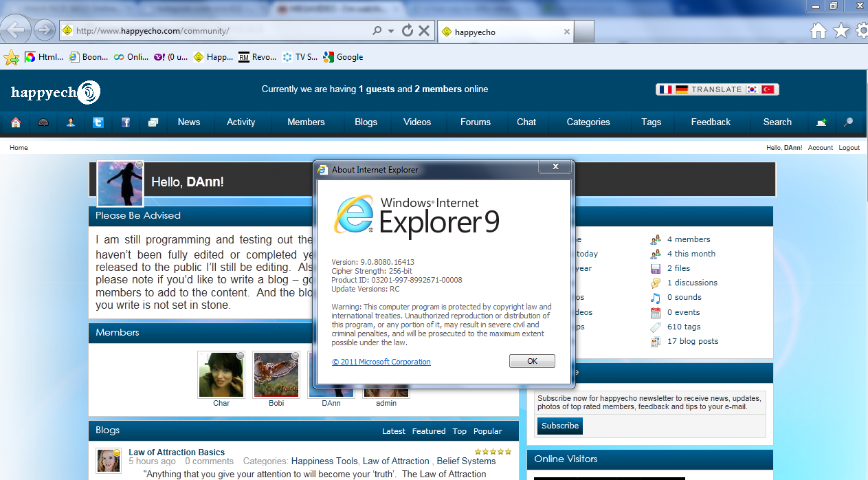The height and width of the screenshot is (480, 868).
Task: Open the News menu item
Action: pos(189,122)
